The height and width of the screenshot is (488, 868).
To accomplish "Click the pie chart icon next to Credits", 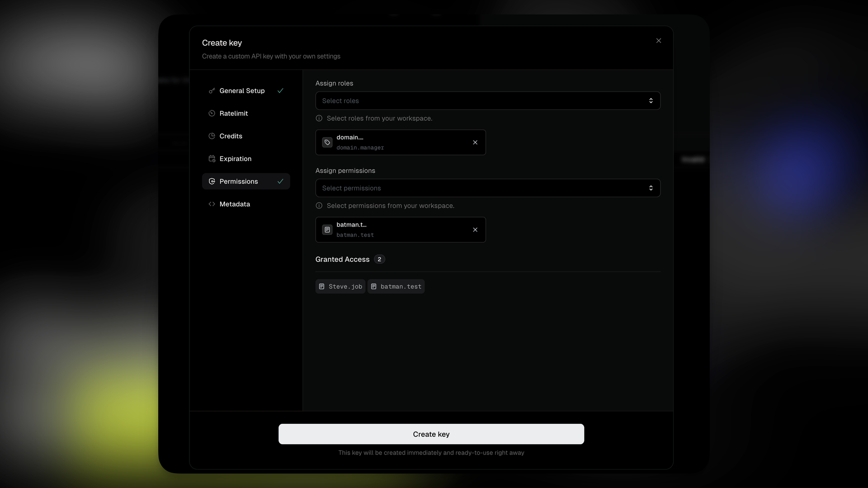I will point(212,136).
